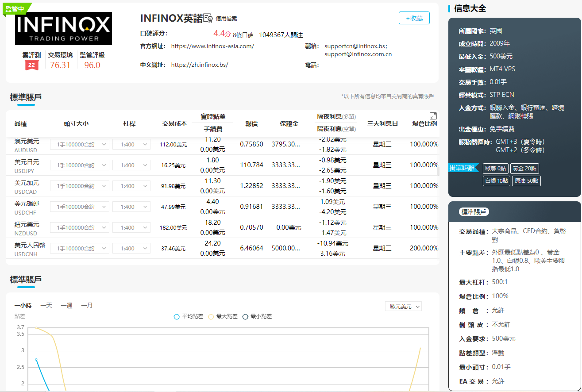This screenshot has width=582, height=392.
Task: Open Chinese site https://zh.infinox.bs/
Action: [200, 65]
